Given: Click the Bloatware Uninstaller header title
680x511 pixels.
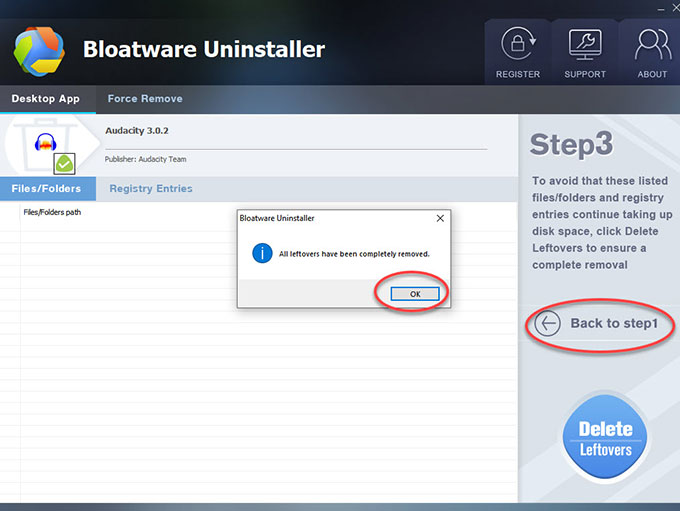Looking at the screenshot, I should (x=204, y=49).
